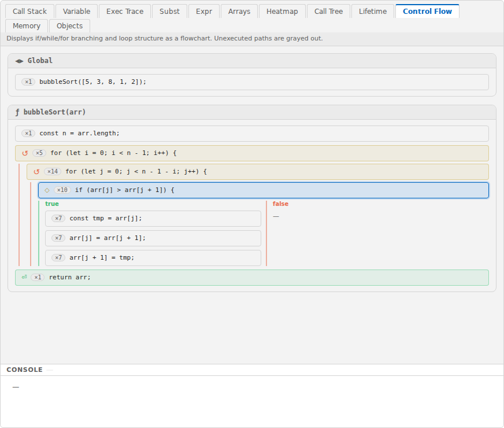This screenshot has width=504, height=428.
Task: Show the Heatmap tab
Action: pyautogui.click(x=282, y=11)
